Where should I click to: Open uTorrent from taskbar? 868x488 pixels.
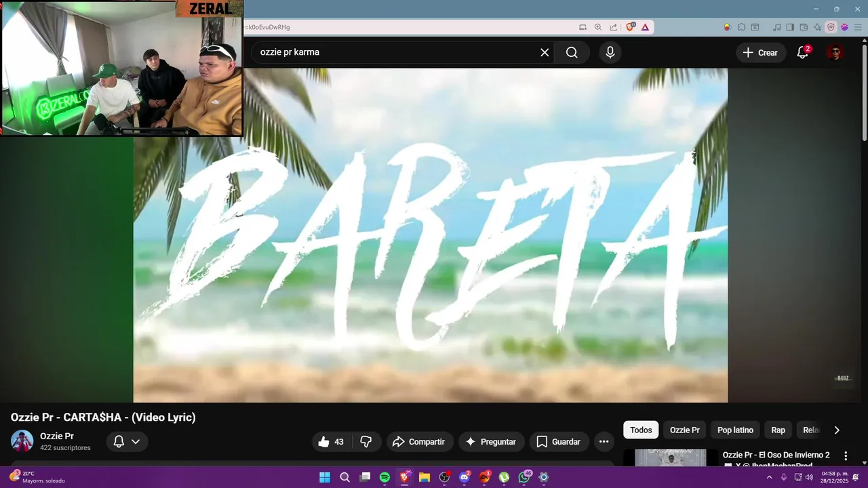pos(504,477)
